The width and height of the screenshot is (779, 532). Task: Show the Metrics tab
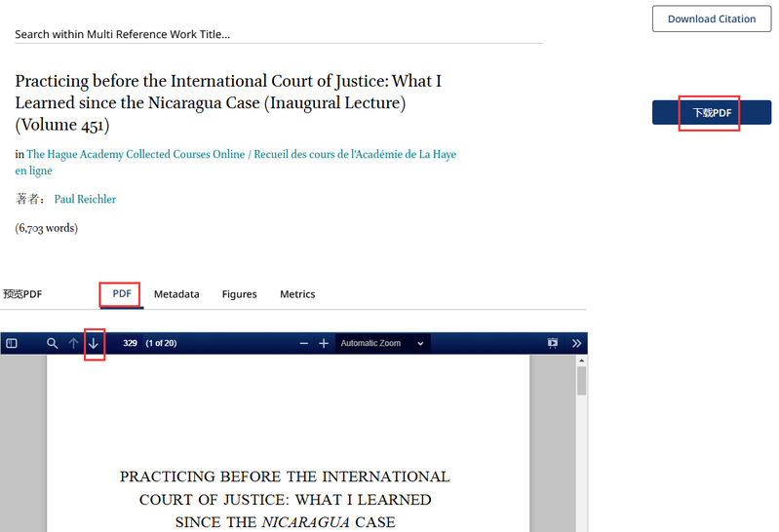tap(297, 294)
